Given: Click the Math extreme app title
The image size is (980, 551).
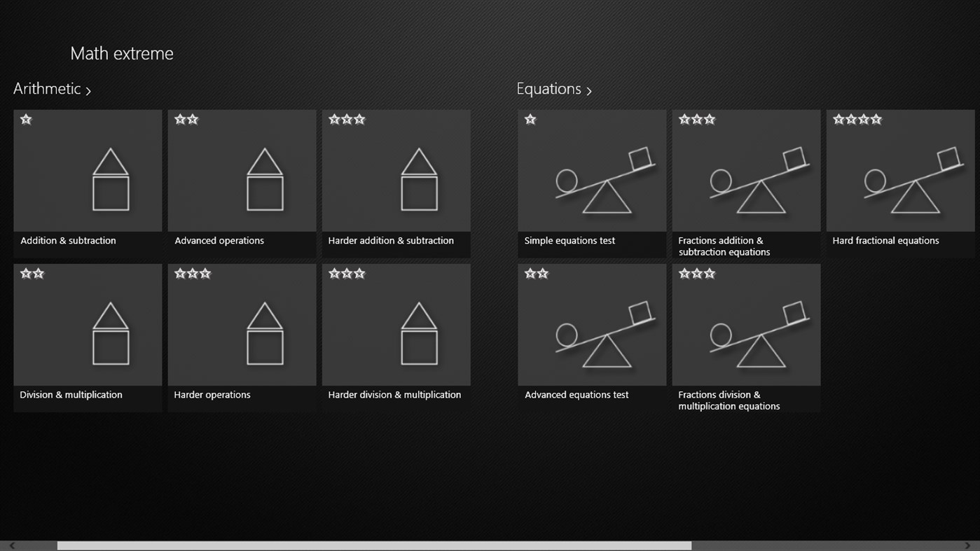Looking at the screenshot, I should 121,53.
